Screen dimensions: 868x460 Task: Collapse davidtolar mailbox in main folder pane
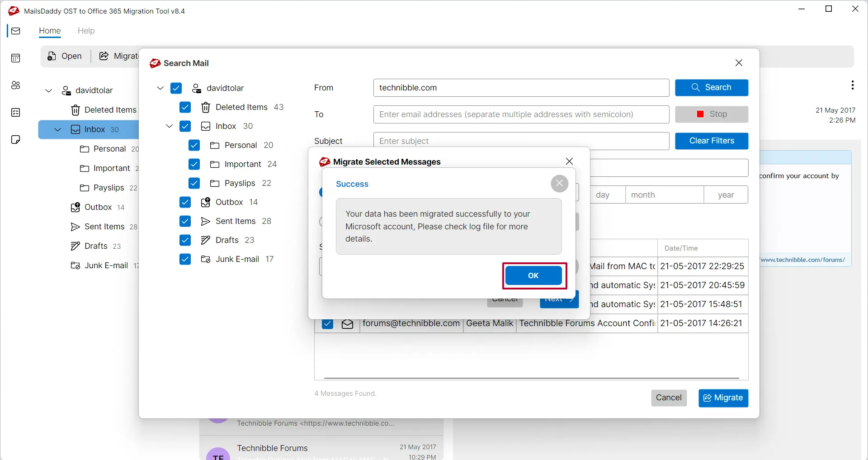coord(49,90)
